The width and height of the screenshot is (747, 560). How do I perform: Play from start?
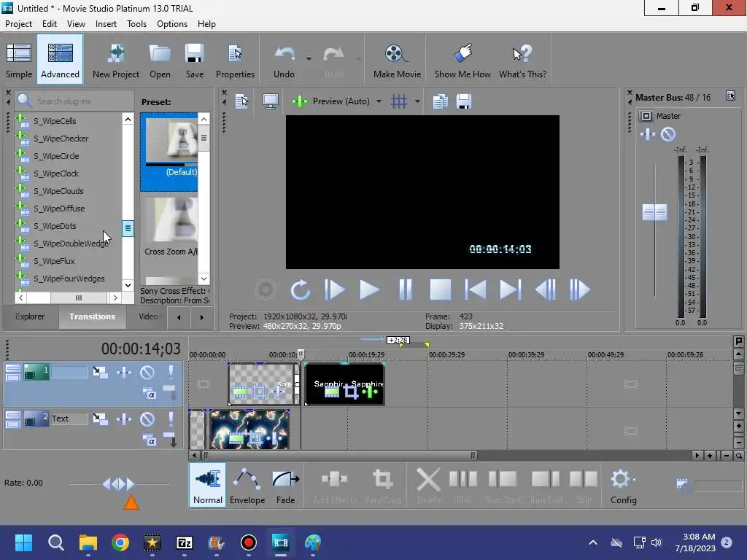click(x=334, y=289)
